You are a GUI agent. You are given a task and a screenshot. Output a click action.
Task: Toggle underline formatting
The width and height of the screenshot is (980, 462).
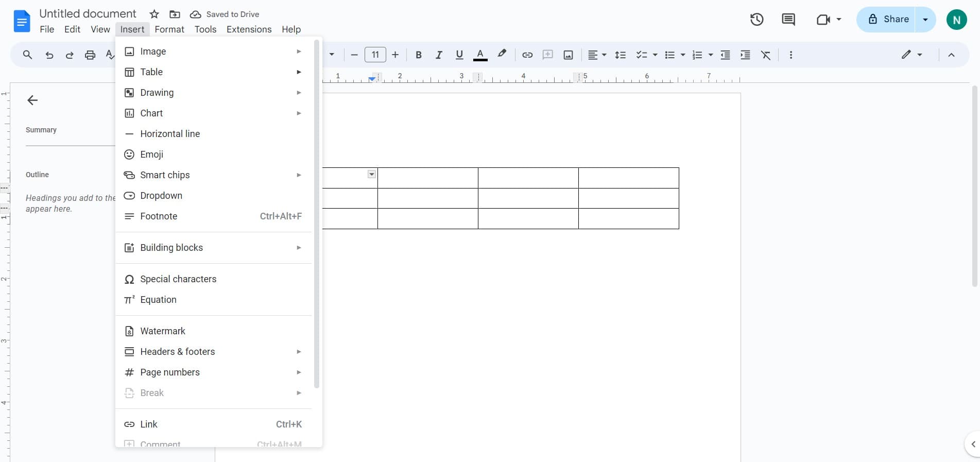459,55
